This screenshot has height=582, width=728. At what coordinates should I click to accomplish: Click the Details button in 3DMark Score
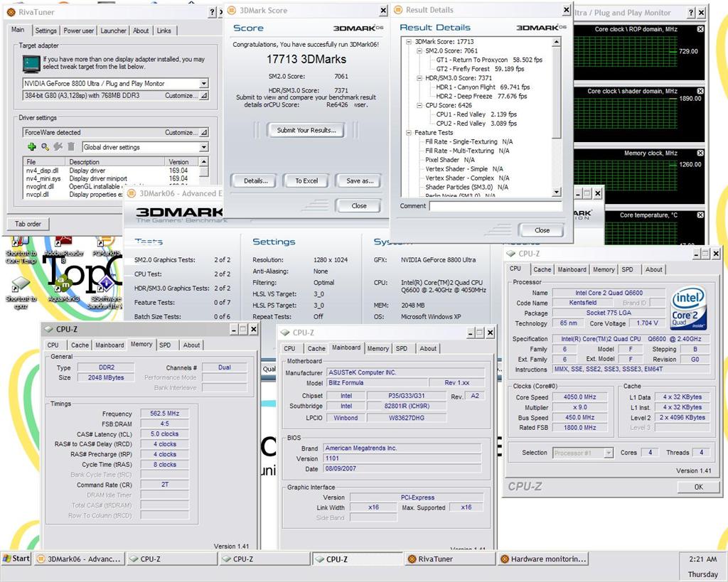pyautogui.click(x=256, y=181)
